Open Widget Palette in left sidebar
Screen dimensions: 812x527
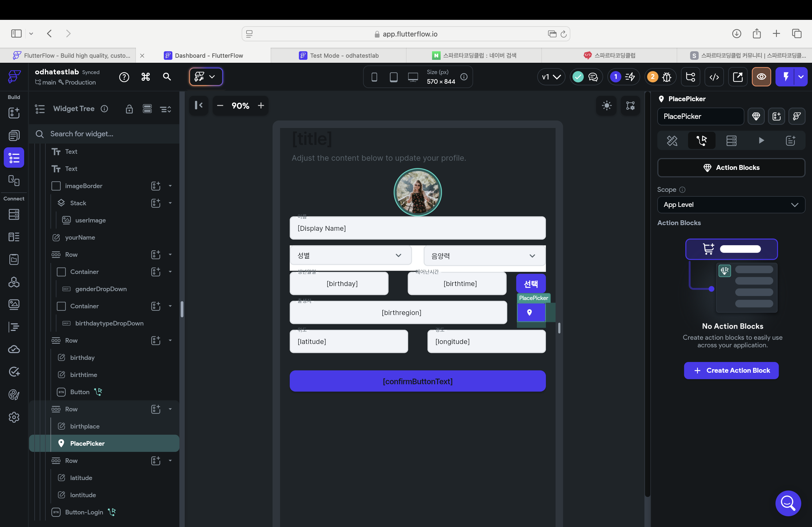click(x=14, y=113)
